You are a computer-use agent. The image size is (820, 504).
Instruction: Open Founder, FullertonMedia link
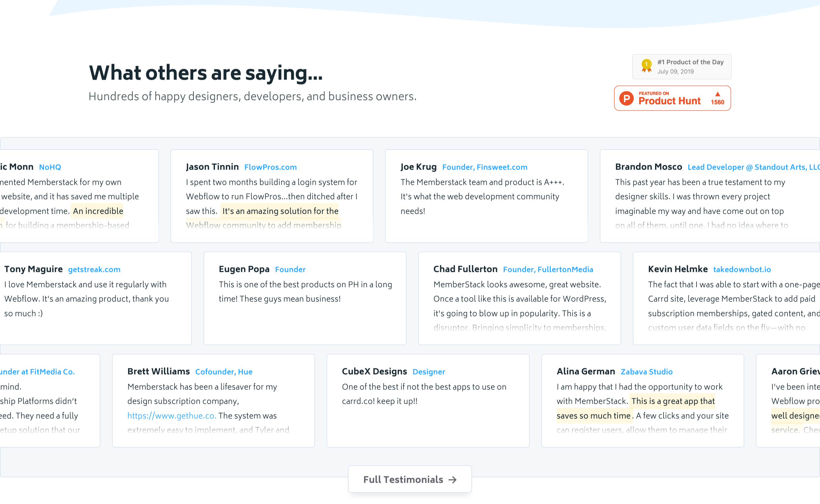coord(548,269)
